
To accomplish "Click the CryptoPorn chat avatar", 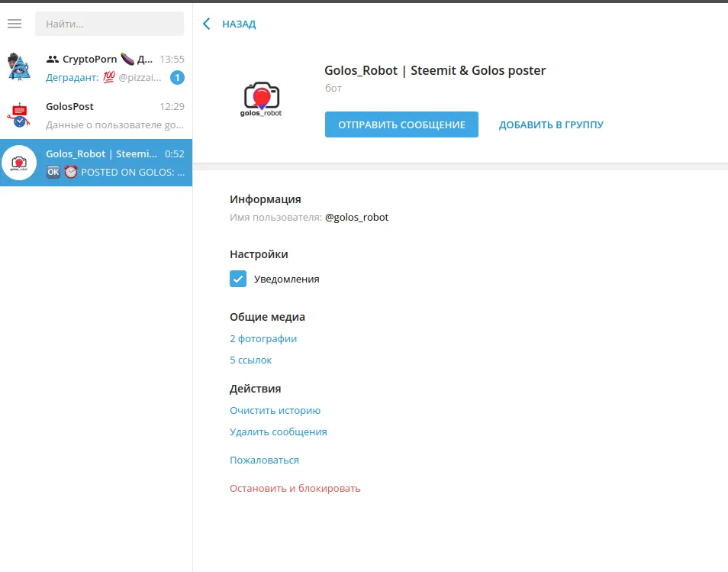I will pos(19,68).
